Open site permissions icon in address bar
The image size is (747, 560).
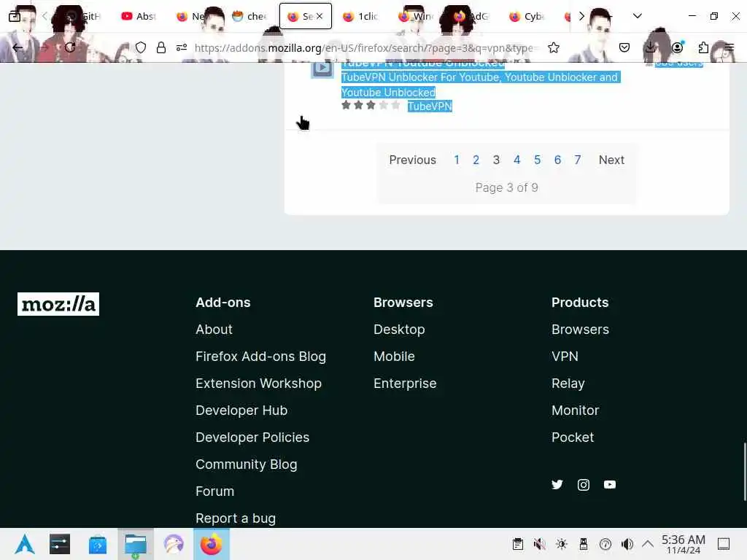tap(182, 47)
